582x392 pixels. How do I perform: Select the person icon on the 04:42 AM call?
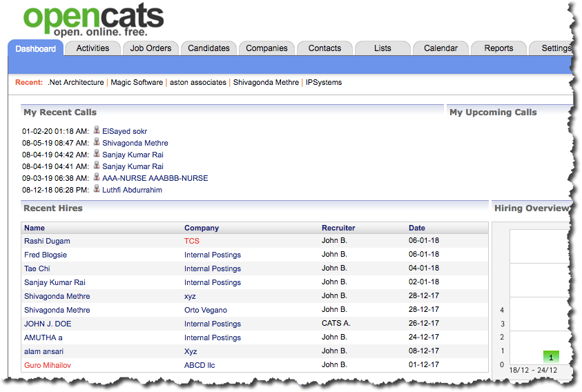pos(97,154)
